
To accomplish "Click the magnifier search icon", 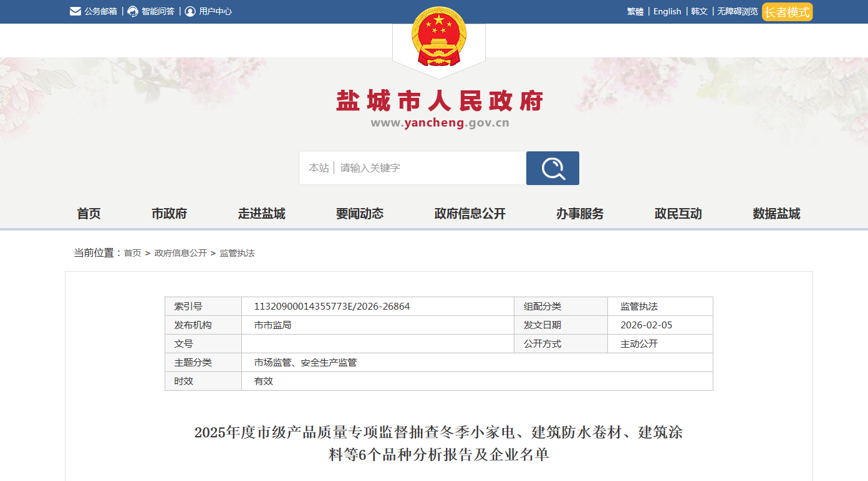I will [552, 168].
